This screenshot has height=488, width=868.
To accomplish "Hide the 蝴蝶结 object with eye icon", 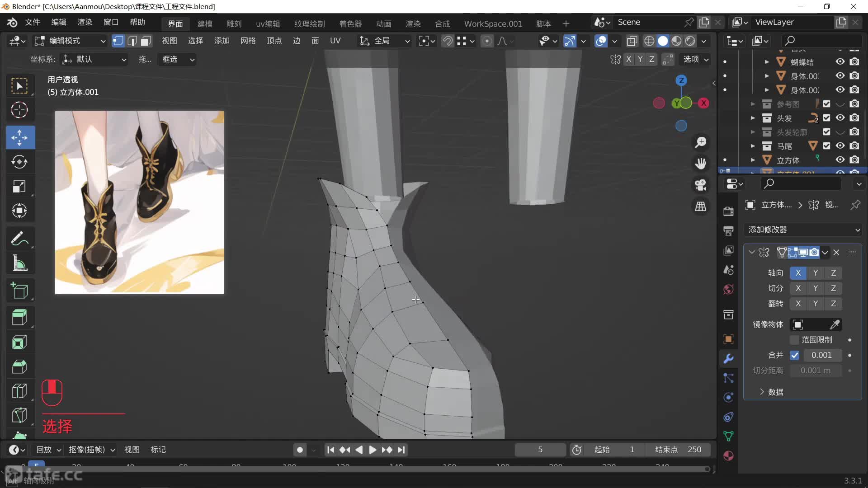I will (x=840, y=61).
